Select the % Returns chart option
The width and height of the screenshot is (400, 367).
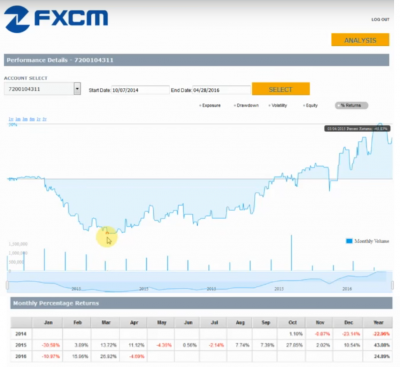tap(351, 105)
